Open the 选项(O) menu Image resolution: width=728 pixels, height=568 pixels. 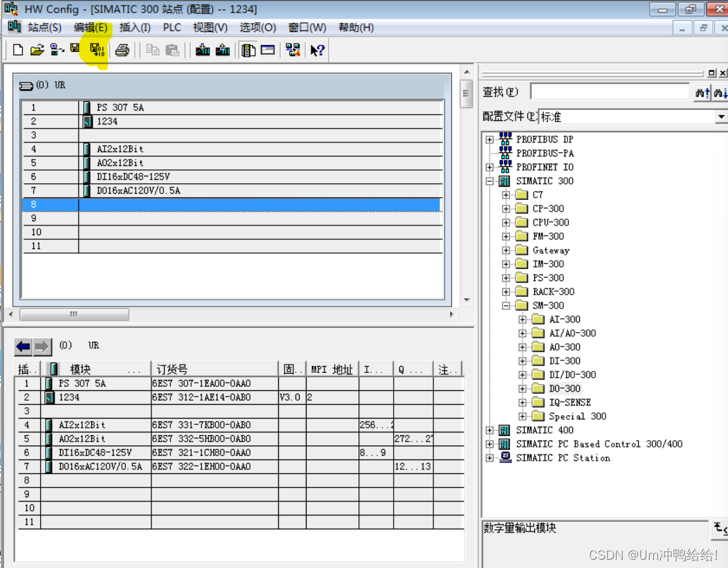tap(257, 28)
